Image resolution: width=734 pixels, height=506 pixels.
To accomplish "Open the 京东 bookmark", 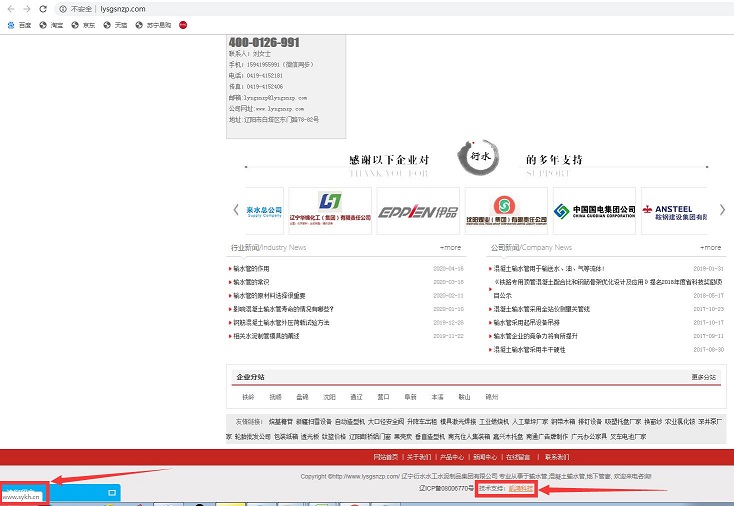I will pyautogui.click(x=83, y=25).
